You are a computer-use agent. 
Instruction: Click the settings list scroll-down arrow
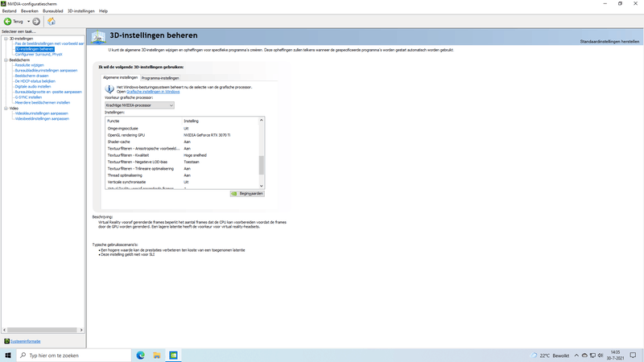point(261,186)
